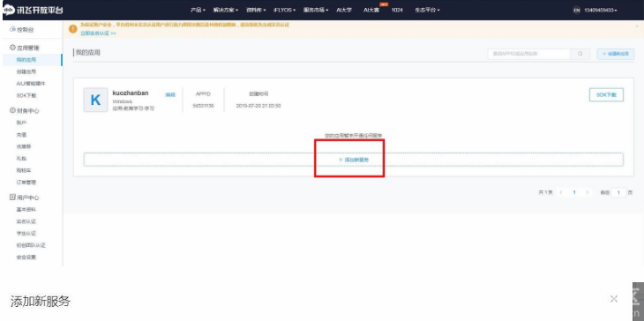644x321 pixels.
Task: Select 实名认证 in the sidebar
Action: (26, 221)
